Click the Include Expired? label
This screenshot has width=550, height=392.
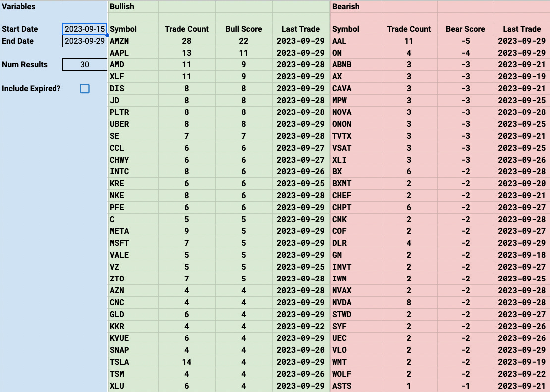tap(31, 88)
